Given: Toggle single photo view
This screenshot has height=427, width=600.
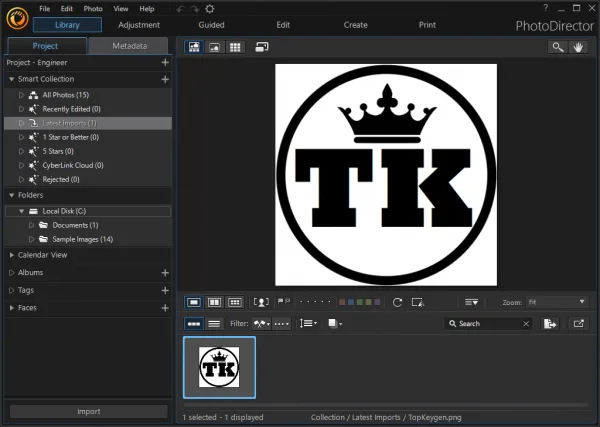Looking at the screenshot, I should pyautogui.click(x=194, y=302).
